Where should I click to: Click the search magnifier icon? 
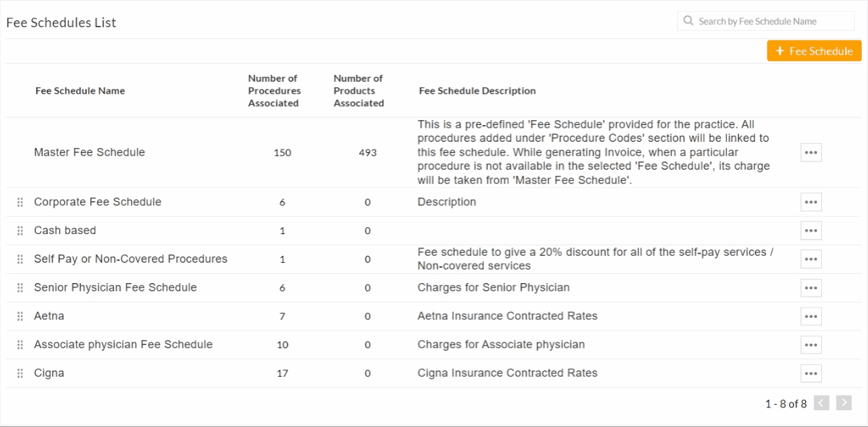coord(687,21)
